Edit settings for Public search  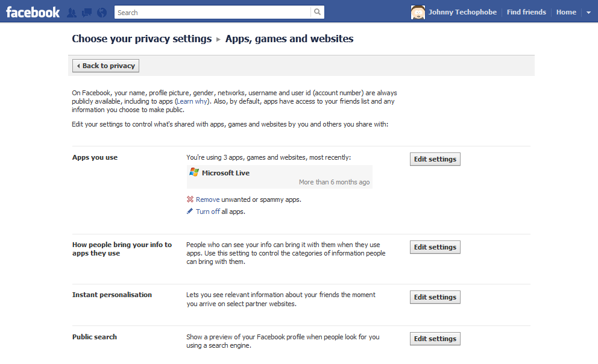point(435,339)
